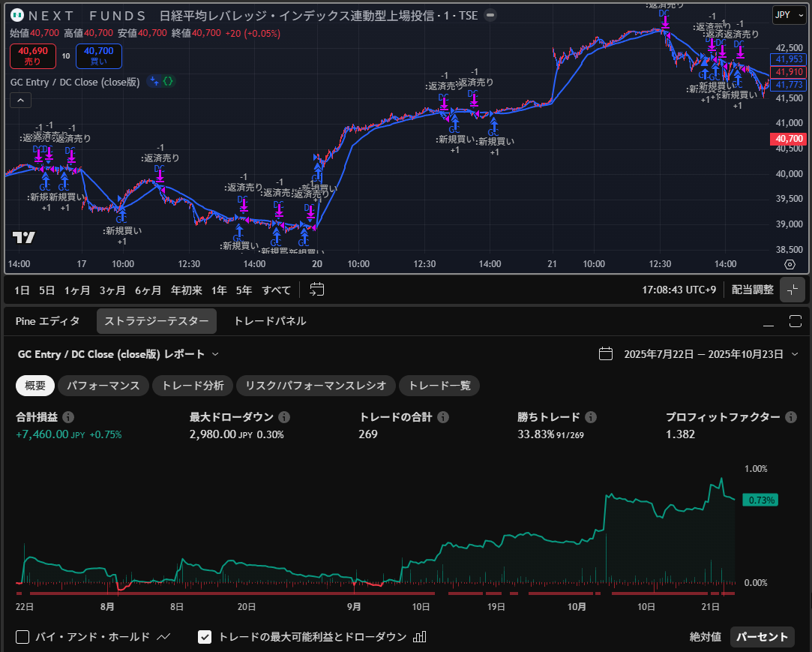This screenshot has height=652, width=812.
Task: Click the Pine source code braces icon
Action: [169, 82]
